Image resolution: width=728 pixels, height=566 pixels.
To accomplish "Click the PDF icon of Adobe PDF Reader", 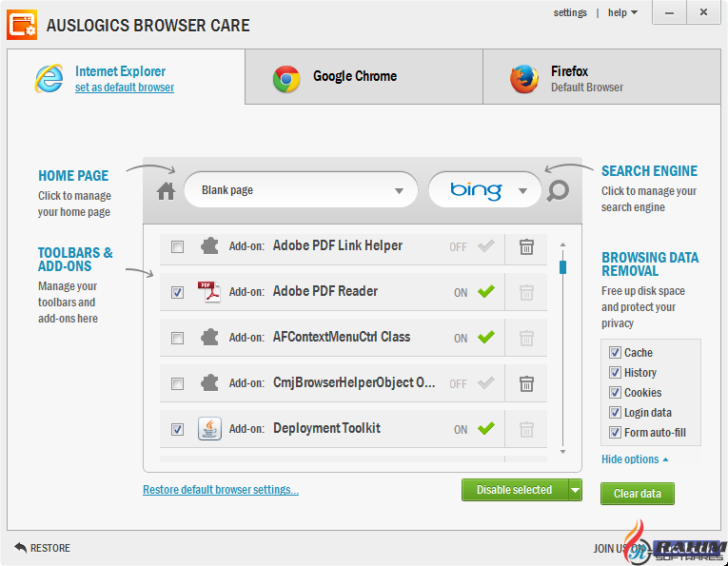I will point(209,292).
